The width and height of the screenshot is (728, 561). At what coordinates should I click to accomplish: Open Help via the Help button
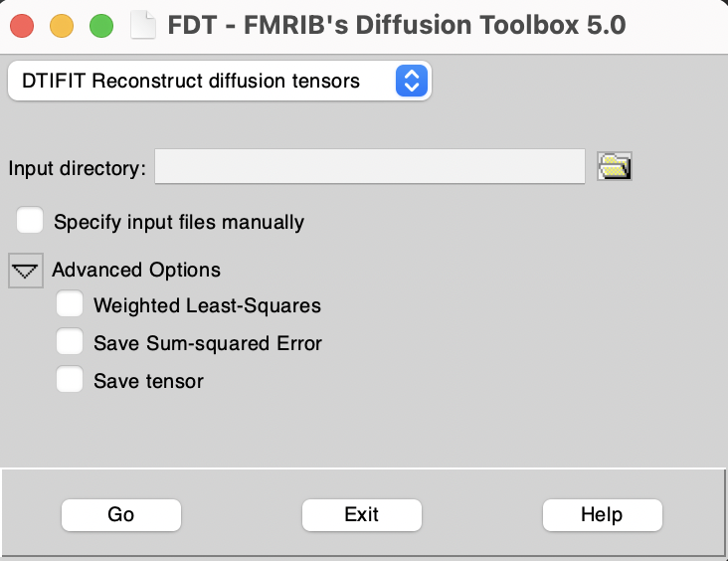pos(602,514)
